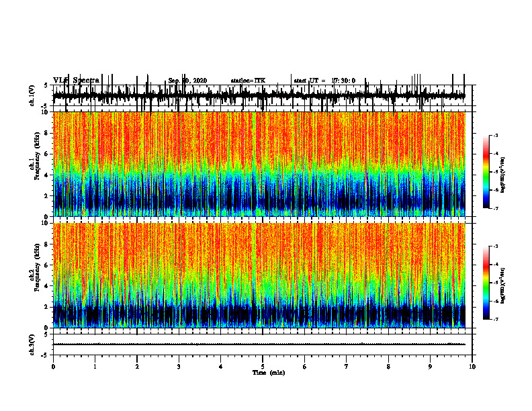Click the time axis tick label '9'

430,367
